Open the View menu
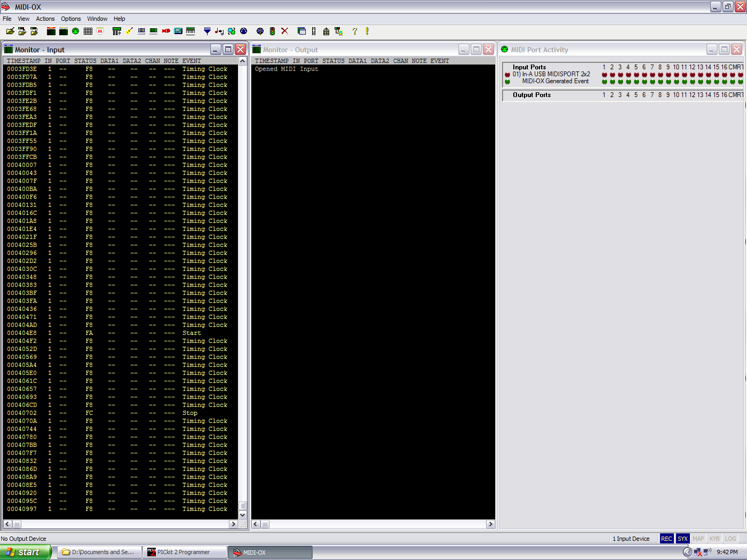 (23, 19)
